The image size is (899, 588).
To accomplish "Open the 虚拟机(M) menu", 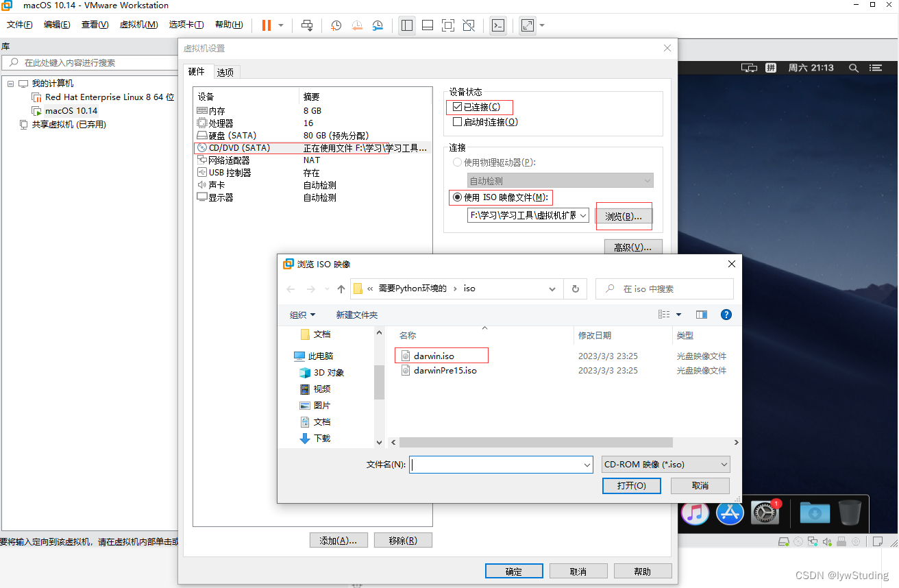I will (138, 25).
